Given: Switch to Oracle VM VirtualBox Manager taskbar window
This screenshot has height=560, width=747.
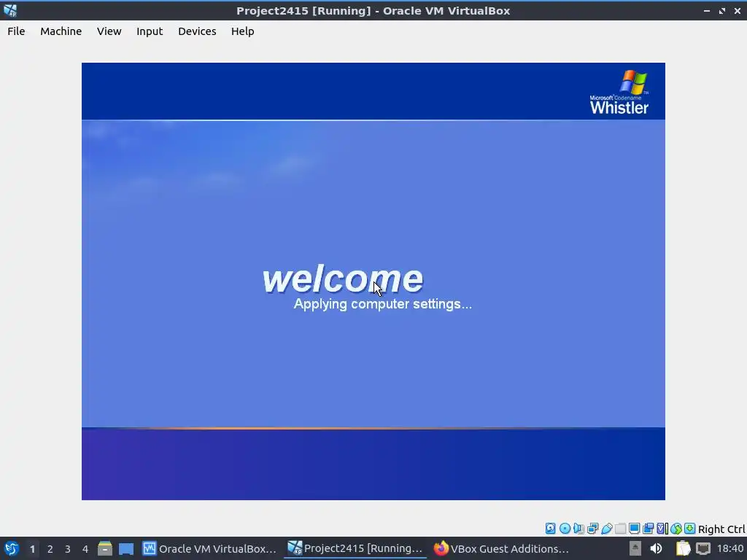Looking at the screenshot, I should click(209, 548).
